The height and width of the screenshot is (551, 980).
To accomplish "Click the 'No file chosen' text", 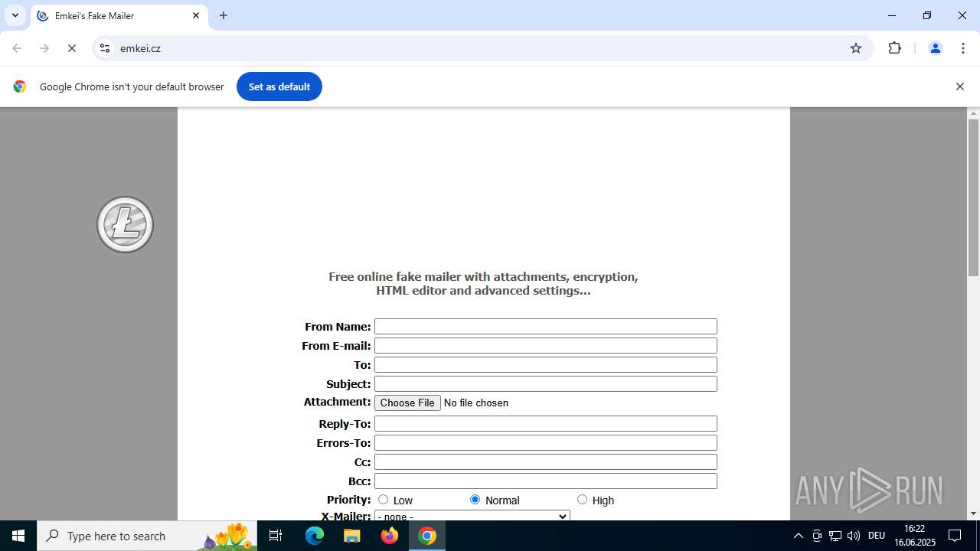I will point(476,403).
